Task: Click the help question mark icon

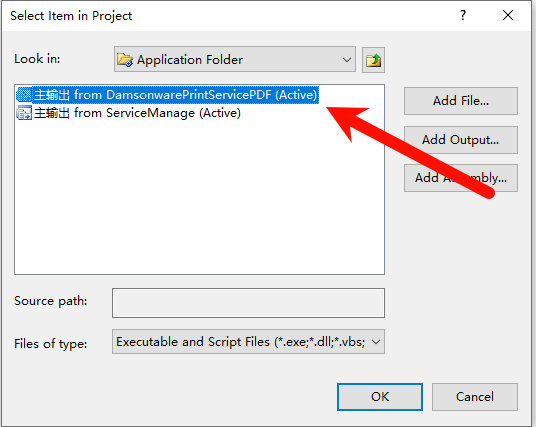Action: pyautogui.click(x=463, y=15)
